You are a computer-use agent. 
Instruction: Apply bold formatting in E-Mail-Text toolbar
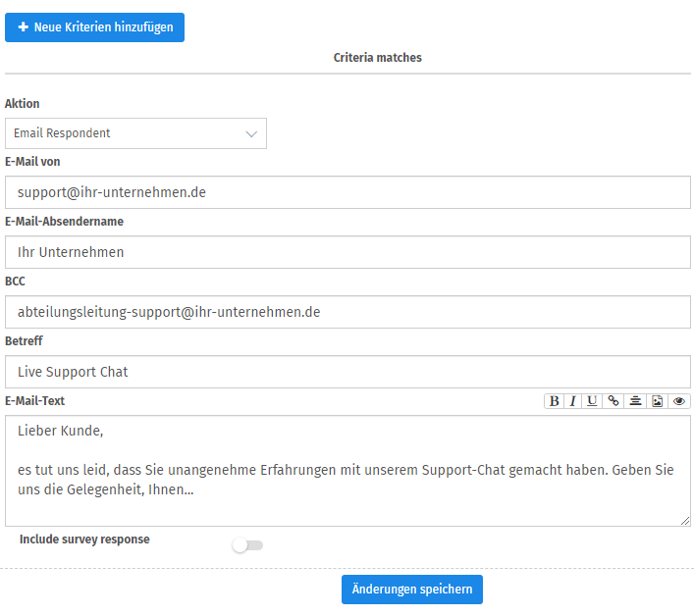pyautogui.click(x=554, y=401)
